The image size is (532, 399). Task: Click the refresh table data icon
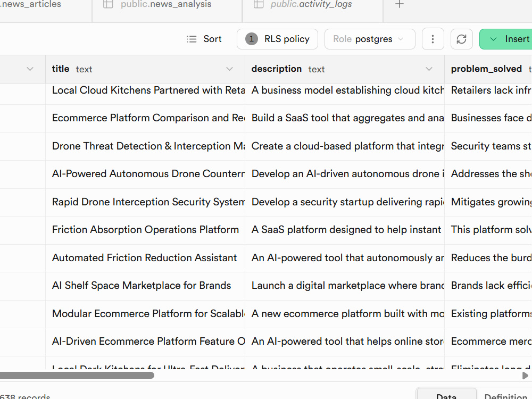[x=461, y=39]
